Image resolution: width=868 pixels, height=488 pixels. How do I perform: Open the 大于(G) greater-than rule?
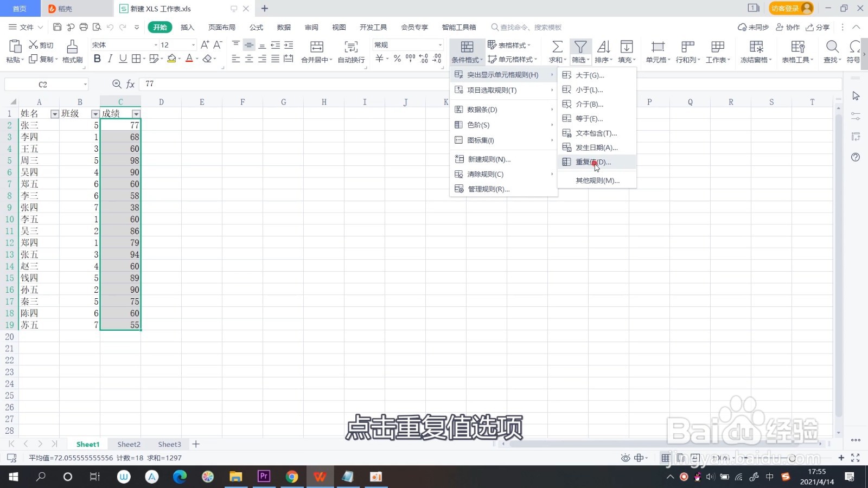point(597,75)
